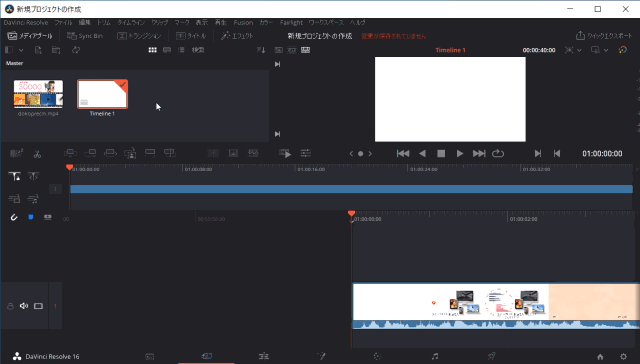Click the place on top icon
Screen dimensions: 640x364
click(150, 153)
